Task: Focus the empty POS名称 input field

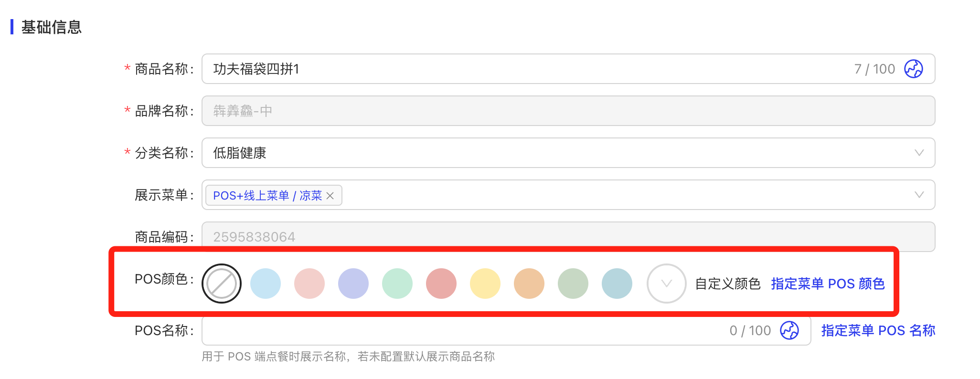Action: (x=463, y=330)
